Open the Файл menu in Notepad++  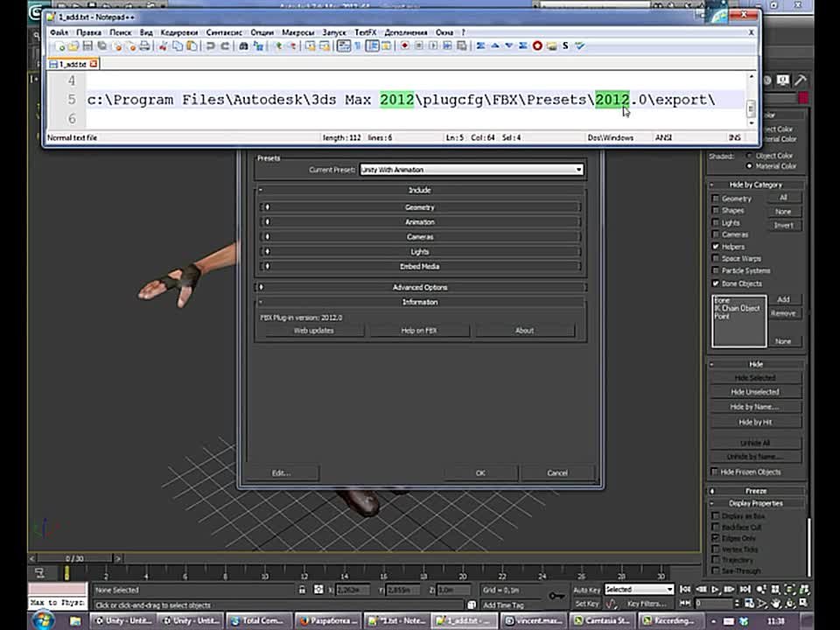click(x=59, y=32)
